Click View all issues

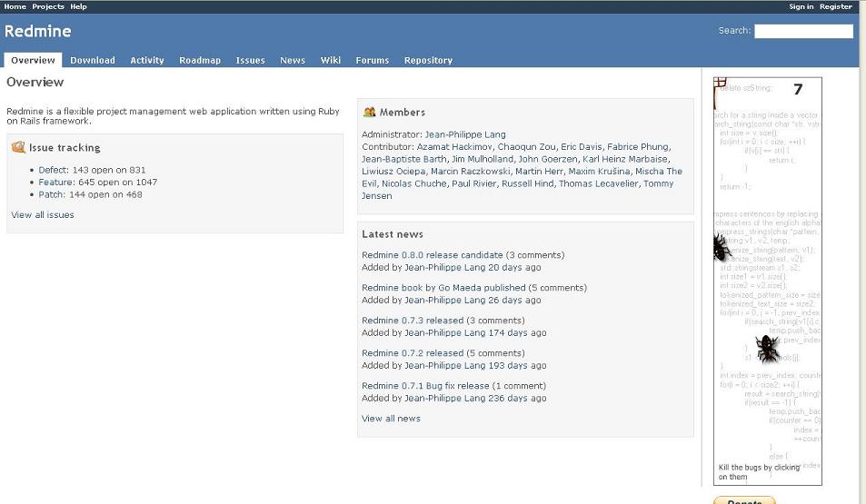(43, 214)
